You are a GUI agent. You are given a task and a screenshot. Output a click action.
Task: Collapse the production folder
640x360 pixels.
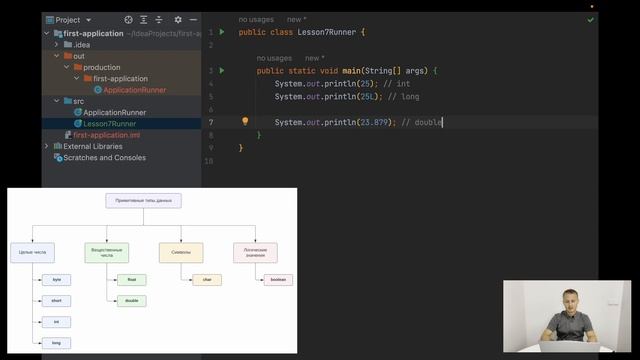tap(67, 67)
